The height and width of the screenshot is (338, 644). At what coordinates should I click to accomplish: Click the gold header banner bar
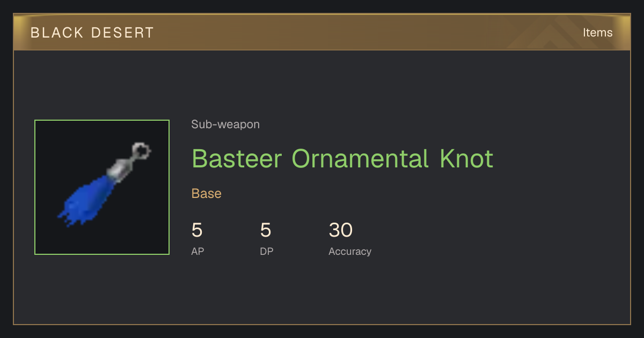click(x=322, y=32)
